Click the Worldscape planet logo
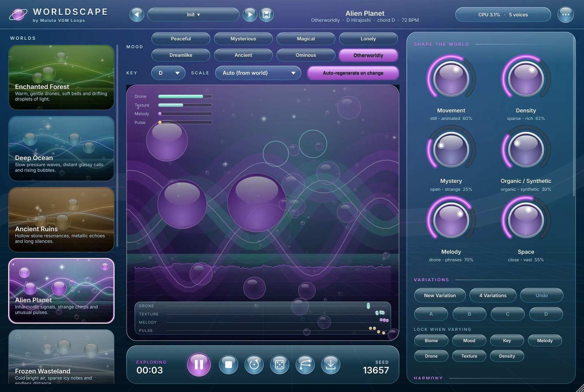This screenshot has height=392, width=584. [x=18, y=15]
